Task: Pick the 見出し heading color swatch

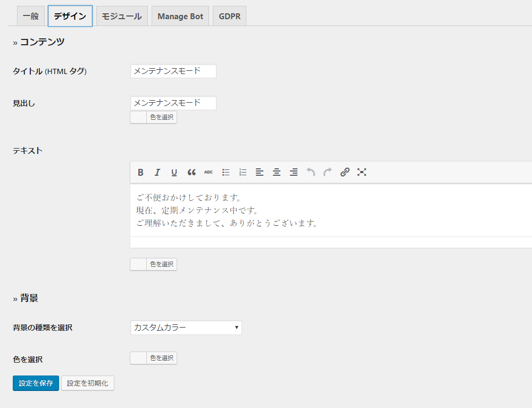Action: [x=139, y=117]
